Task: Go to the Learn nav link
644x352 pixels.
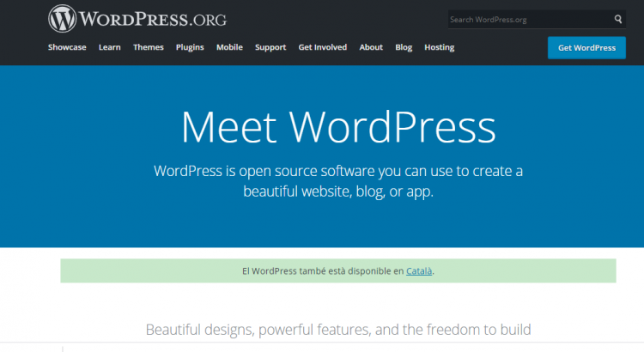Action: coord(109,47)
